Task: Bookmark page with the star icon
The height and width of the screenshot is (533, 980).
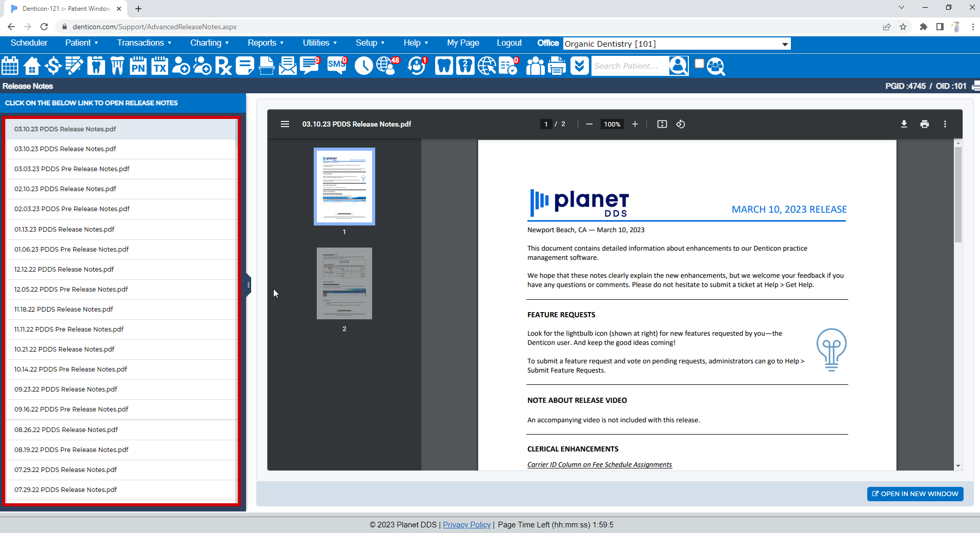Action: [x=903, y=27]
